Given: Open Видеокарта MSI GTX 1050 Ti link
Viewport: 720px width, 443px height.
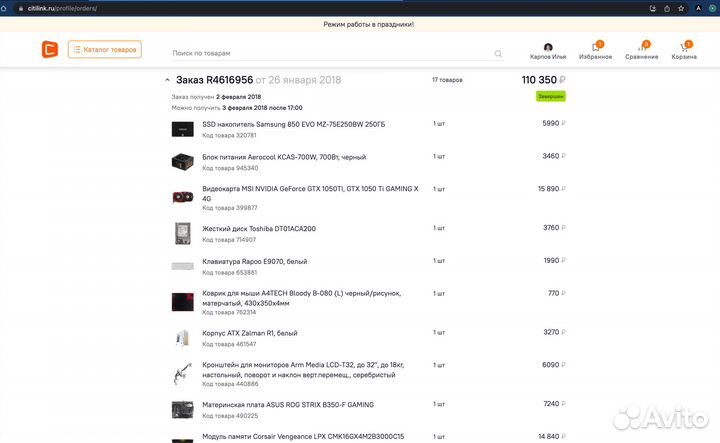Looking at the screenshot, I should [x=310, y=194].
